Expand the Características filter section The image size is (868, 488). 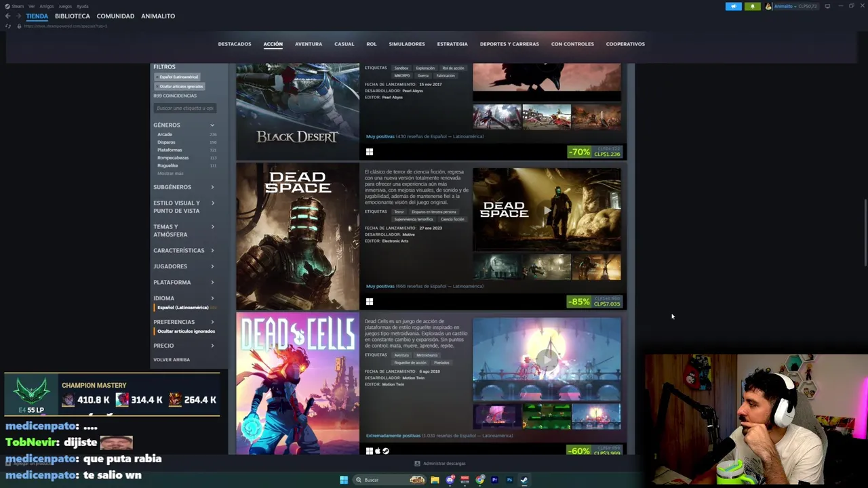pos(184,250)
